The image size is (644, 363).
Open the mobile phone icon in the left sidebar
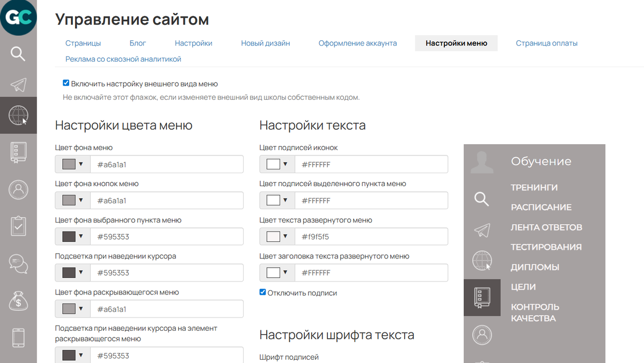point(18,337)
